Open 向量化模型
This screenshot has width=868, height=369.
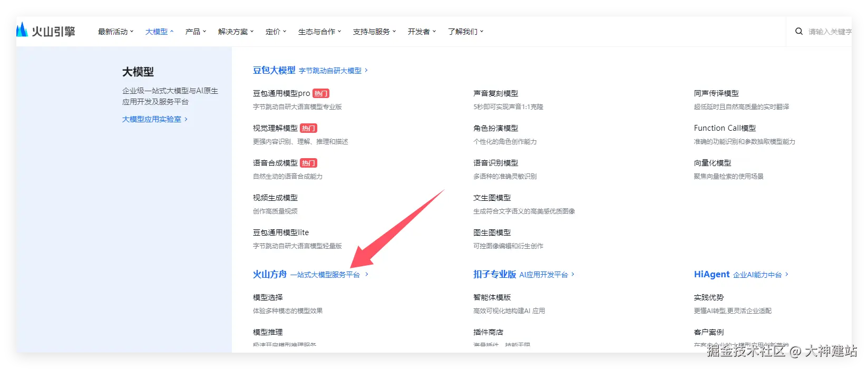pyautogui.click(x=713, y=163)
